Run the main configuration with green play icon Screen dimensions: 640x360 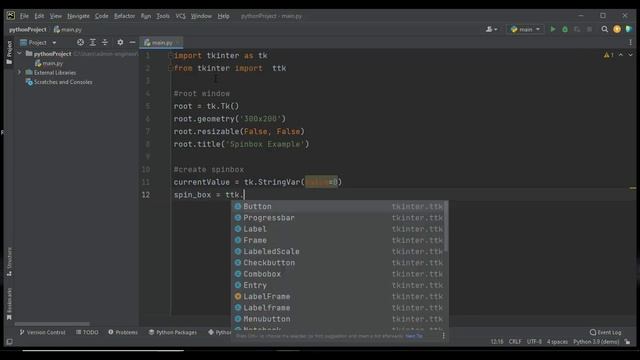tap(553, 29)
